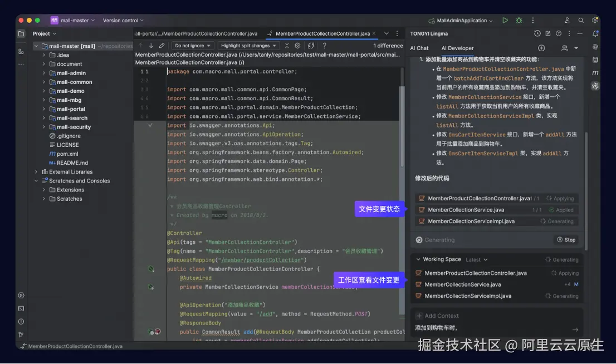Open editor tab more-options menu
This screenshot has height=364, width=616.
pyautogui.click(x=397, y=34)
